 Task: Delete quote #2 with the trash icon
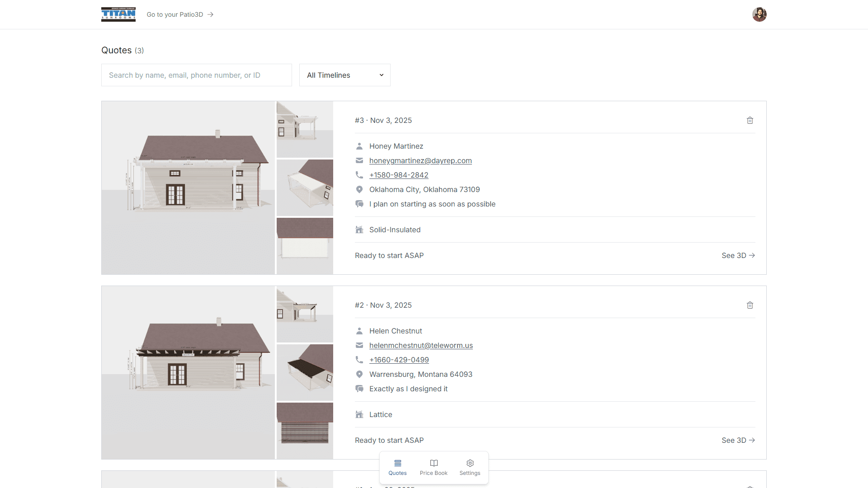(750, 305)
